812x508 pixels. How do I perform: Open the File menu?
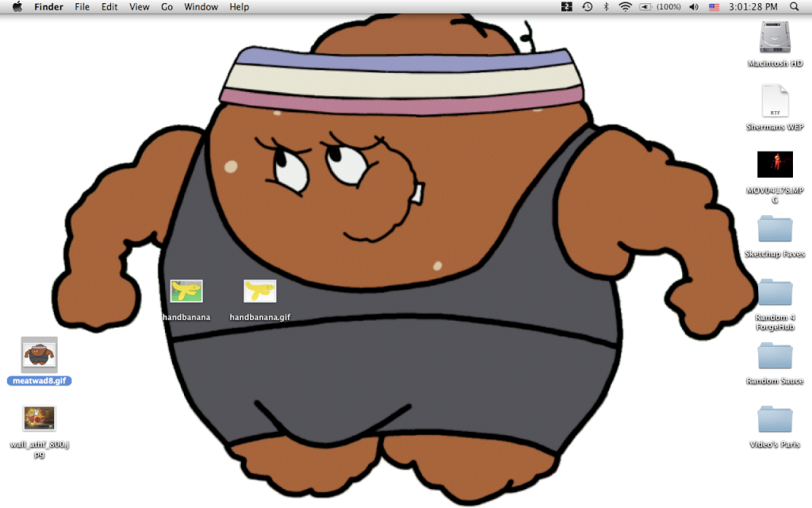point(82,6)
